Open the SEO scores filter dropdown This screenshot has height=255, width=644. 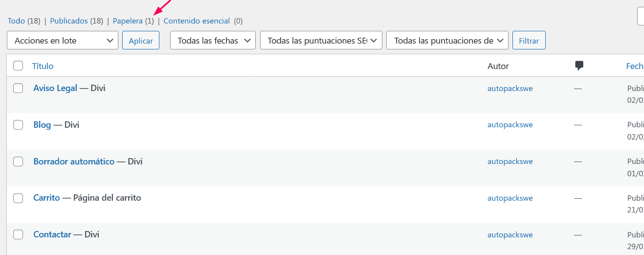point(321,40)
